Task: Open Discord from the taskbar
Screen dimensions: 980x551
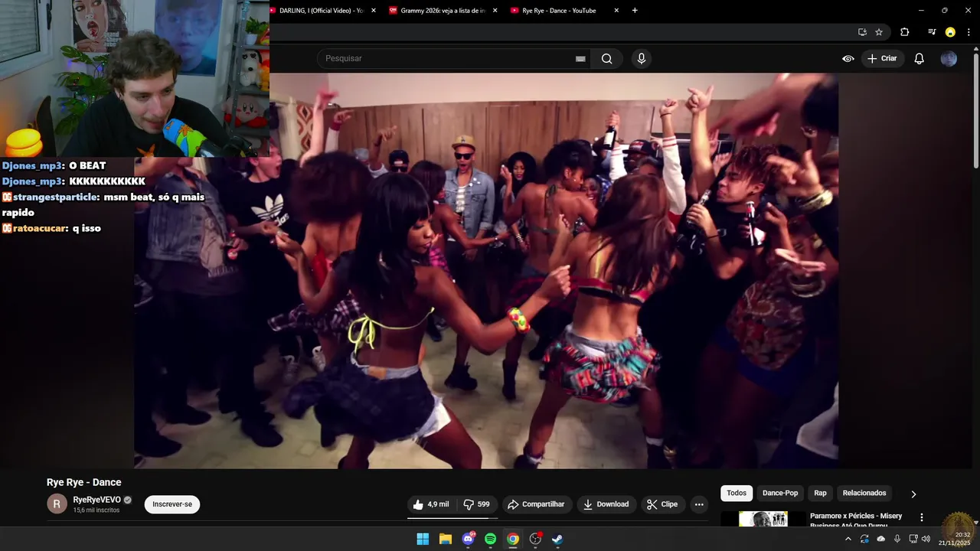Action: (468, 539)
